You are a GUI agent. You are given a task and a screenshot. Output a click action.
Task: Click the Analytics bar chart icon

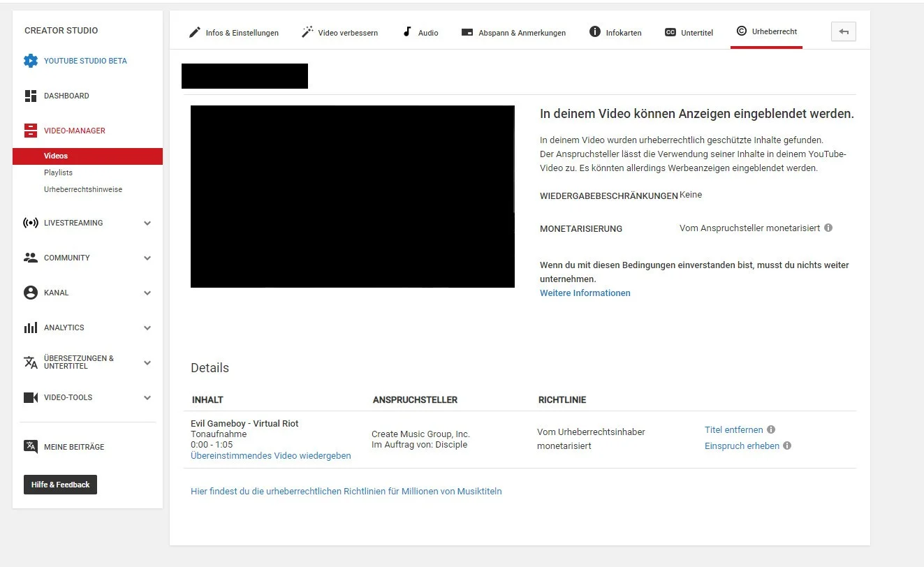coord(31,327)
